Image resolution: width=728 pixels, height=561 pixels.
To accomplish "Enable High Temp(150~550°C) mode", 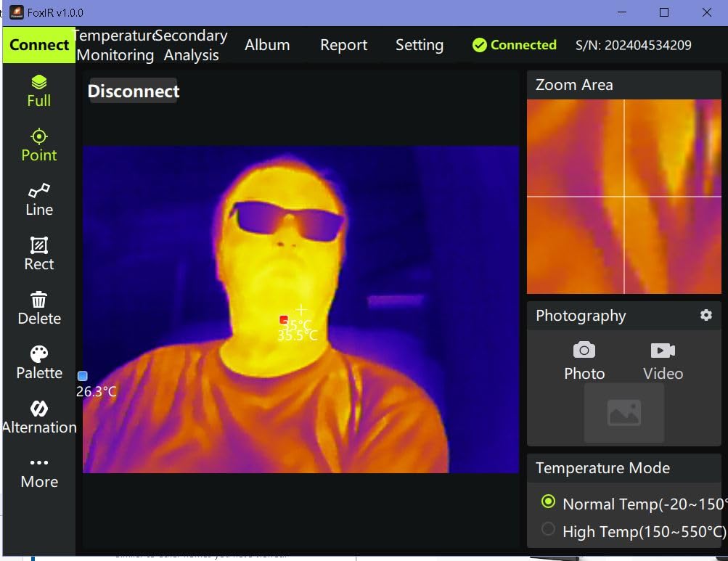I will (549, 529).
